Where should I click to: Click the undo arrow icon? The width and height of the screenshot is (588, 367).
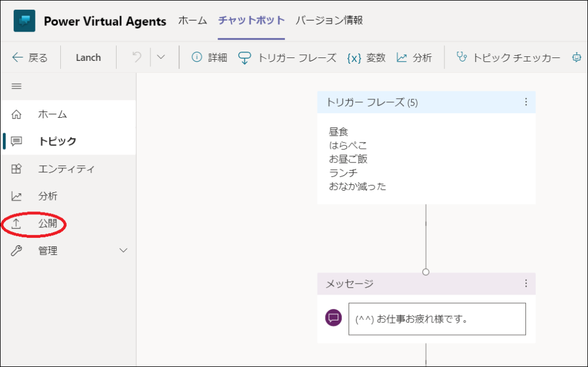click(x=137, y=57)
